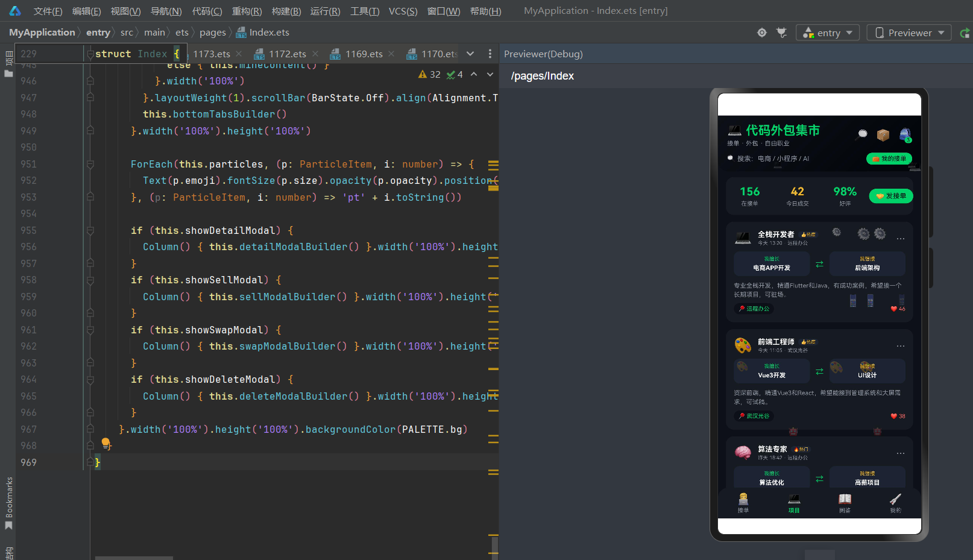The image size is (973, 560).
Task: Expand the hidden editor tabs chevron
Action: (470, 54)
